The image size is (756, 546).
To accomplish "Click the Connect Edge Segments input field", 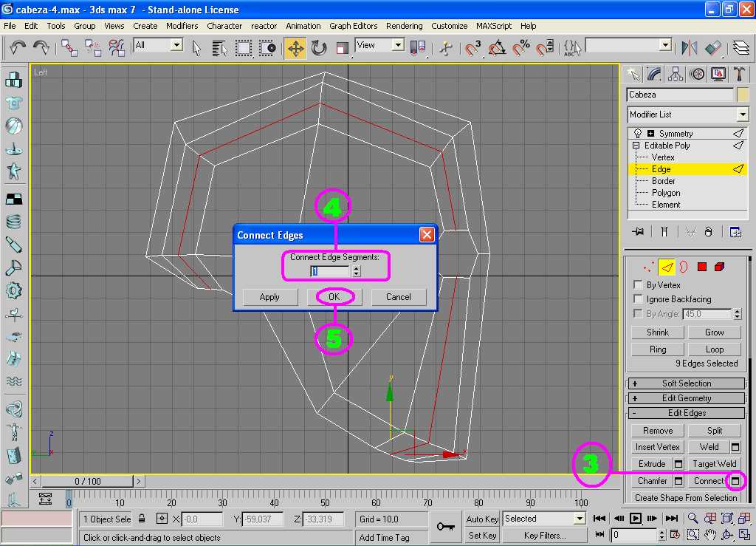I will pos(330,271).
